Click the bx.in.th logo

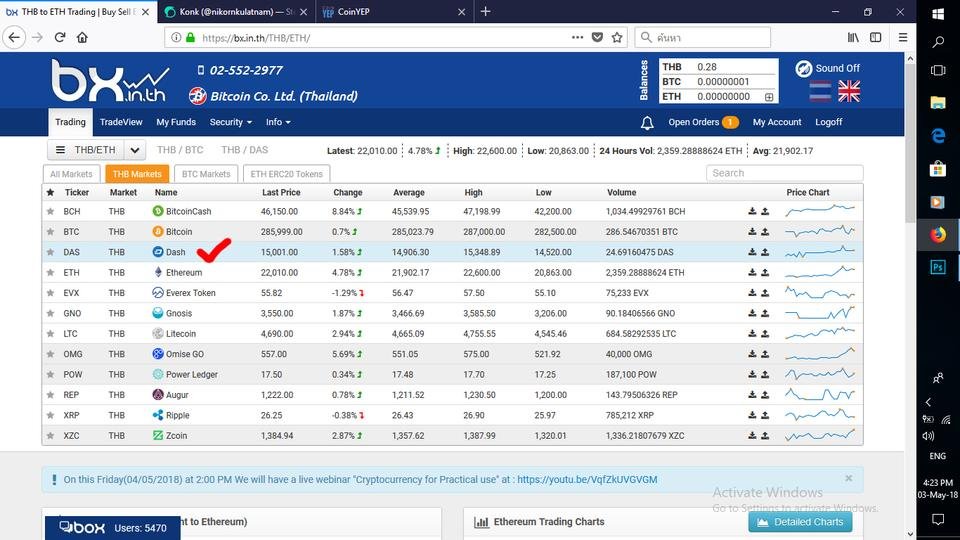(x=110, y=81)
